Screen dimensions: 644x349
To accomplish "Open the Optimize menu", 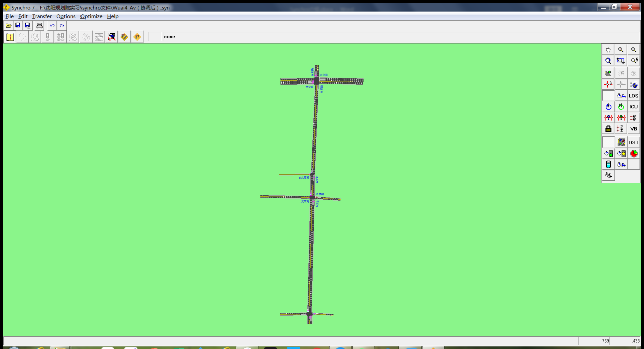I will (x=91, y=16).
